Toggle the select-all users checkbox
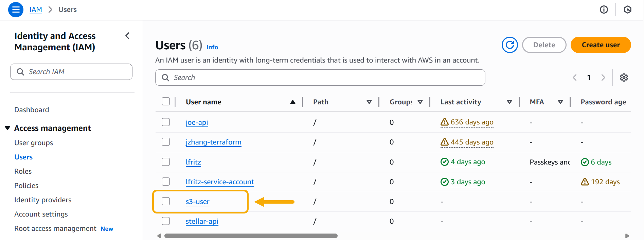This screenshot has height=240, width=644. (166, 102)
